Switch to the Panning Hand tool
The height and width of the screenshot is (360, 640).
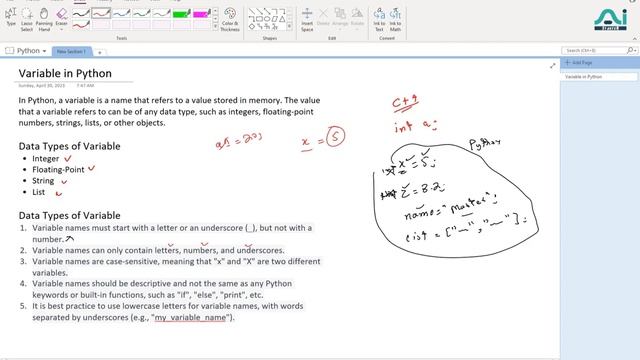pos(44,19)
